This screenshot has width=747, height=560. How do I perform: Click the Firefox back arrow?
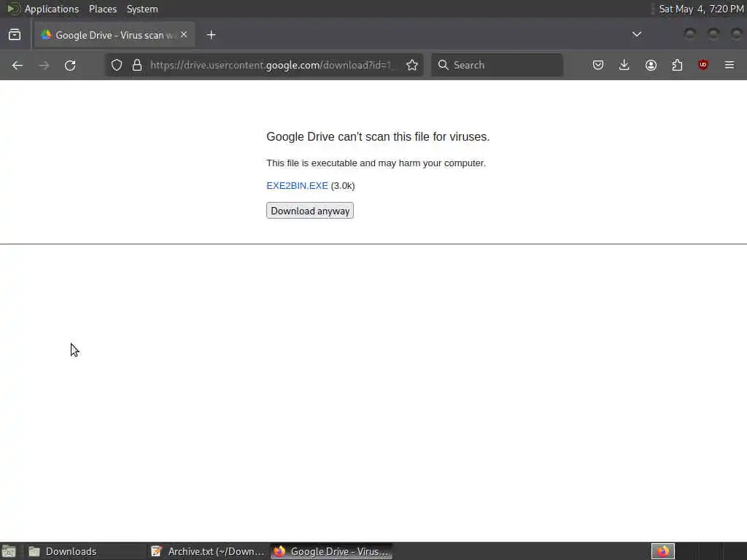(x=18, y=65)
